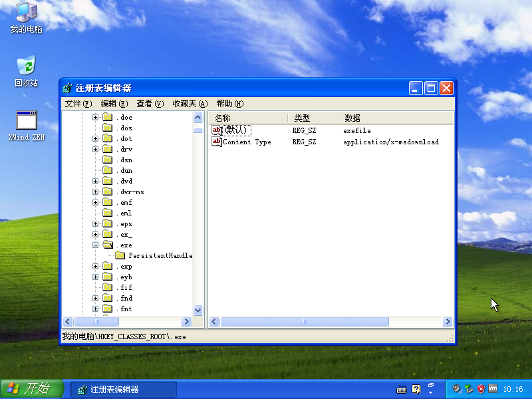
Task: Click the tree pane scroll up arrow
Action: (x=198, y=118)
